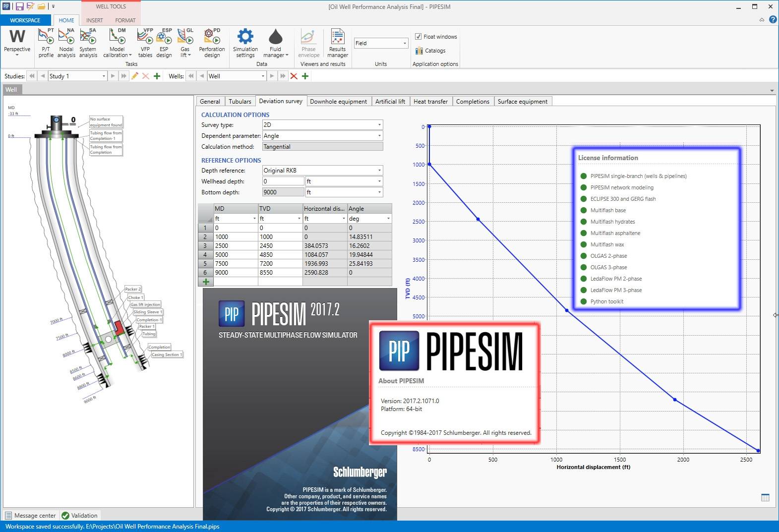Click Casing Section 1 label in schematic

pos(167,355)
